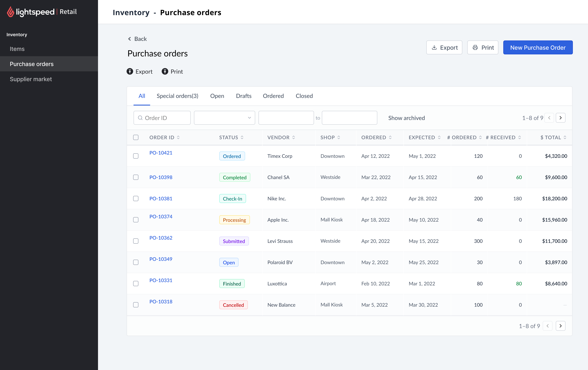The width and height of the screenshot is (588, 370).
Task: Switch to the All tab
Action: [142, 96]
